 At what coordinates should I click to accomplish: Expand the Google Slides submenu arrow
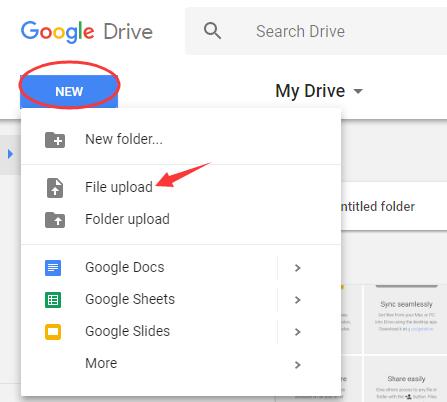(298, 332)
